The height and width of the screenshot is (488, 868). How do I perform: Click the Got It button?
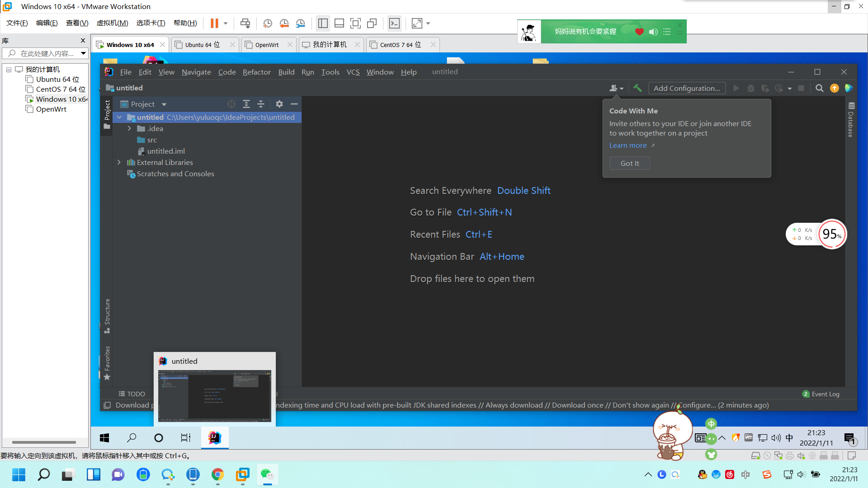pos(629,163)
